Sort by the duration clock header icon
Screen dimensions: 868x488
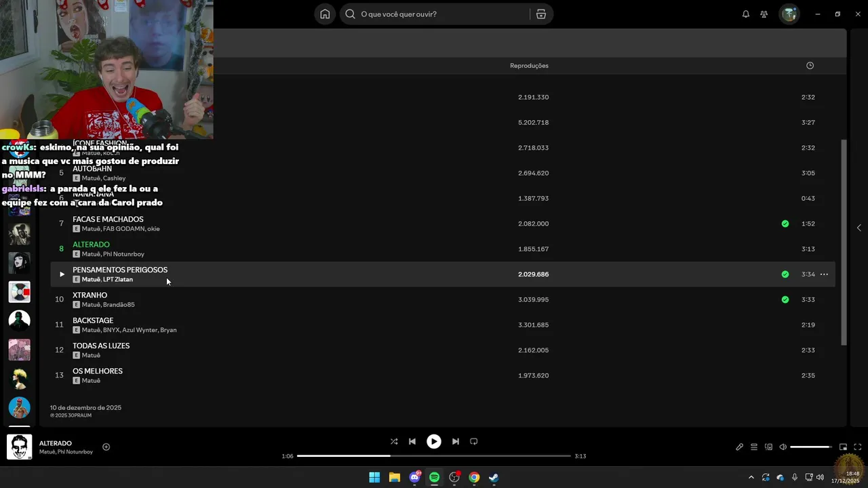[x=810, y=66]
